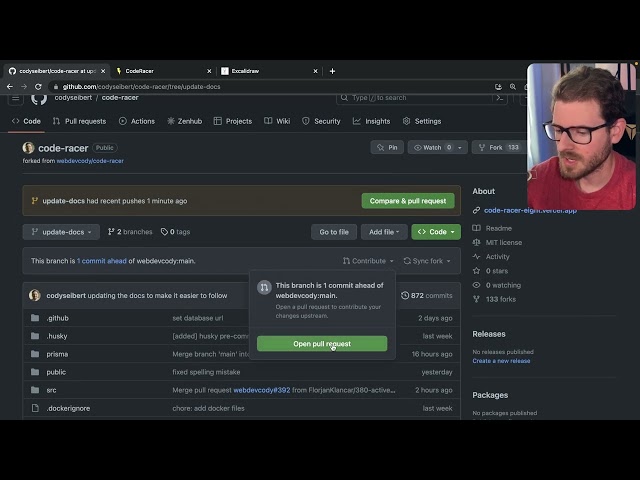This screenshot has width=640, height=480.
Task: Click Compare & pull request button
Action: tap(408, 201)
